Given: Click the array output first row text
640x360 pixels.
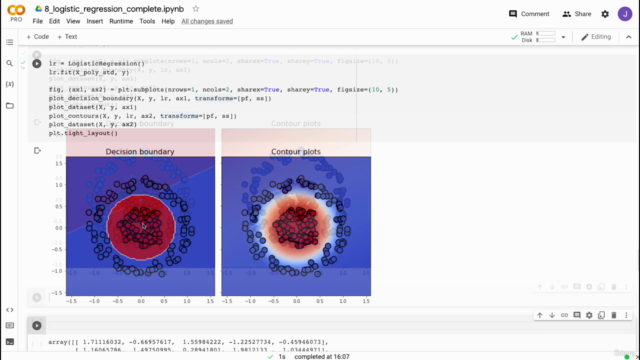Looking at the screenshot, I should coord(188,342).
